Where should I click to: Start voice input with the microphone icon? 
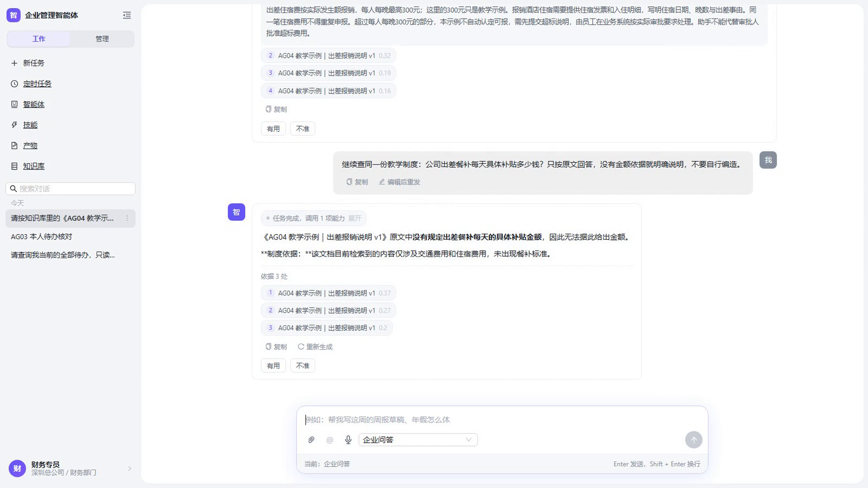click(x=348, y=440)
